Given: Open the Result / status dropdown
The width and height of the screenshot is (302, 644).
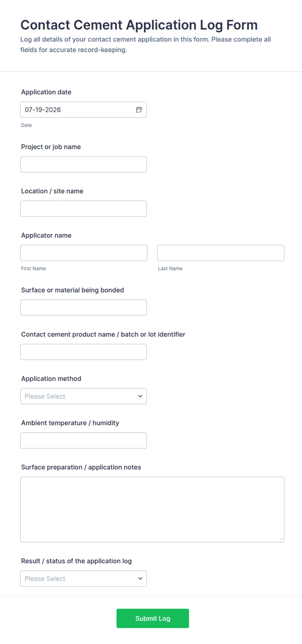Looking at the screenshot, I should [x=83, y=579].
